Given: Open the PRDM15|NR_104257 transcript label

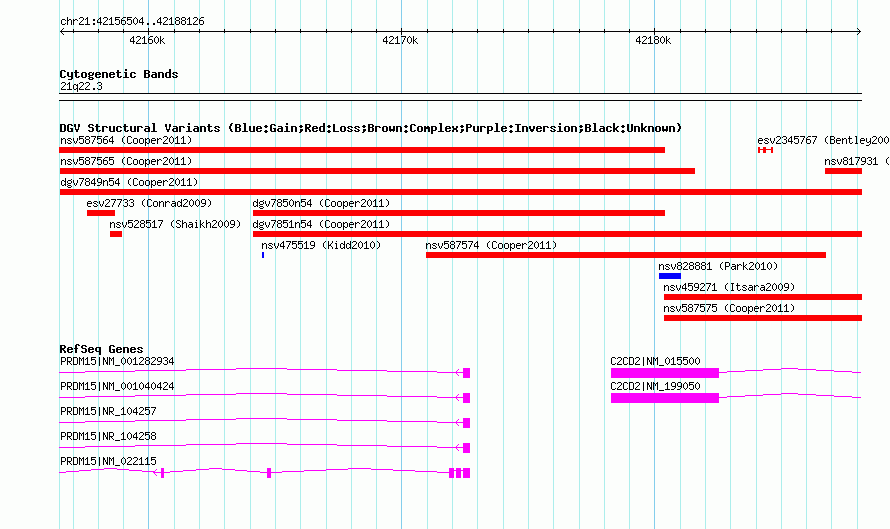Looking at the screenshot, I should coord(108,411).
